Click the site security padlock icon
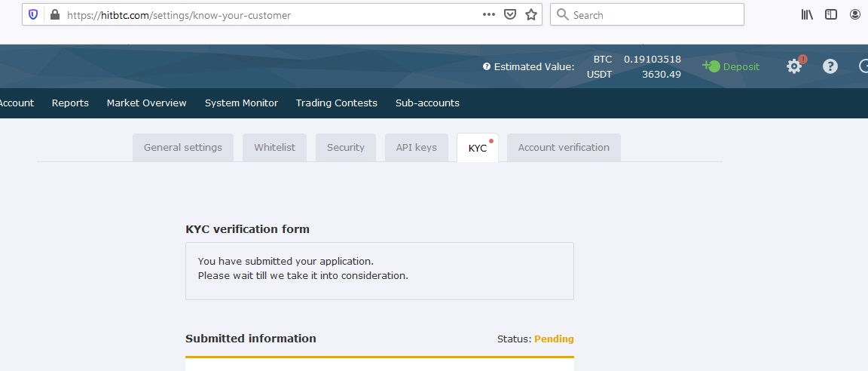Screen dimensions: 868x371 [54, 15]
